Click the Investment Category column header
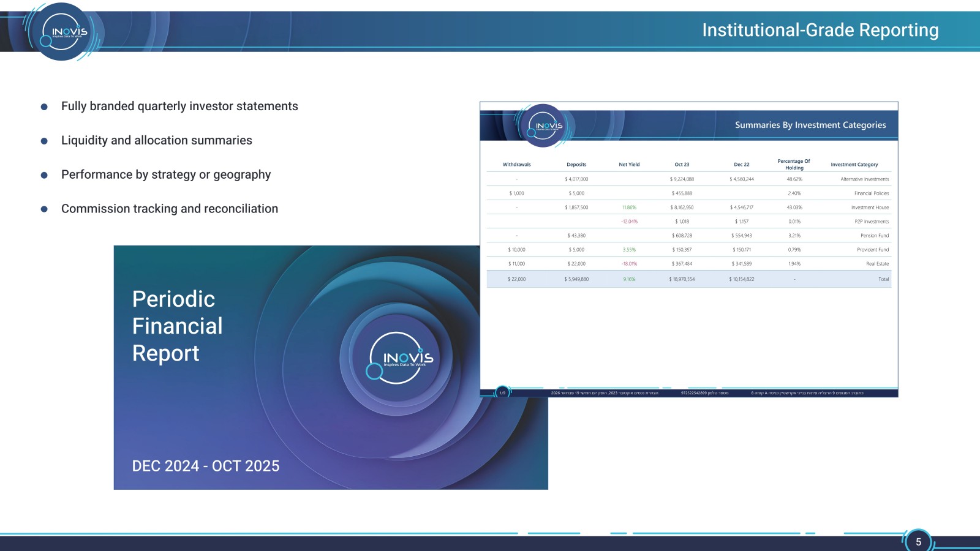The height and width of the screenshot is (551, 980). click(x=854, y=165)
